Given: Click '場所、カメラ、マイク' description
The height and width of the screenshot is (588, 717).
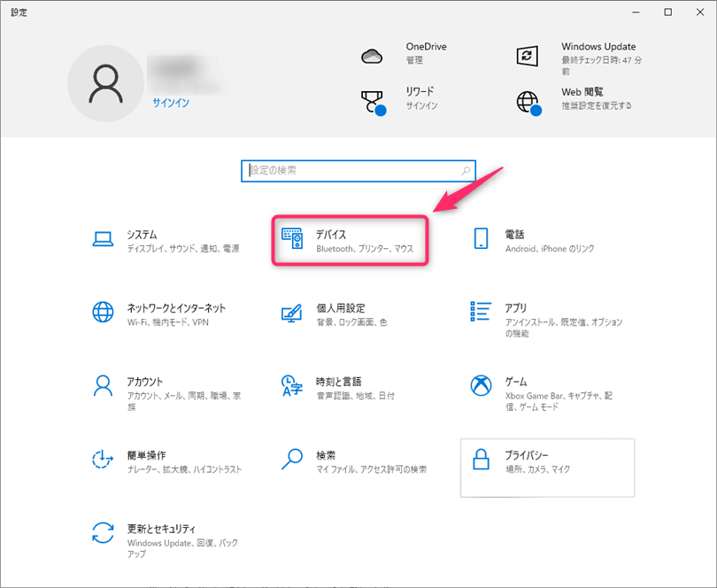Looking at the screenshot, I should [x=538, y=469].
